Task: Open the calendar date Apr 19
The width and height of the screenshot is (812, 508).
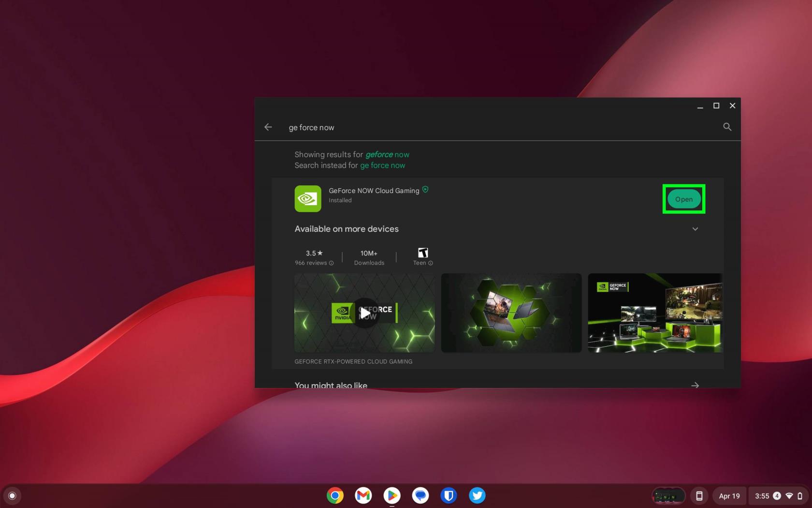Action: click(729, 496)
